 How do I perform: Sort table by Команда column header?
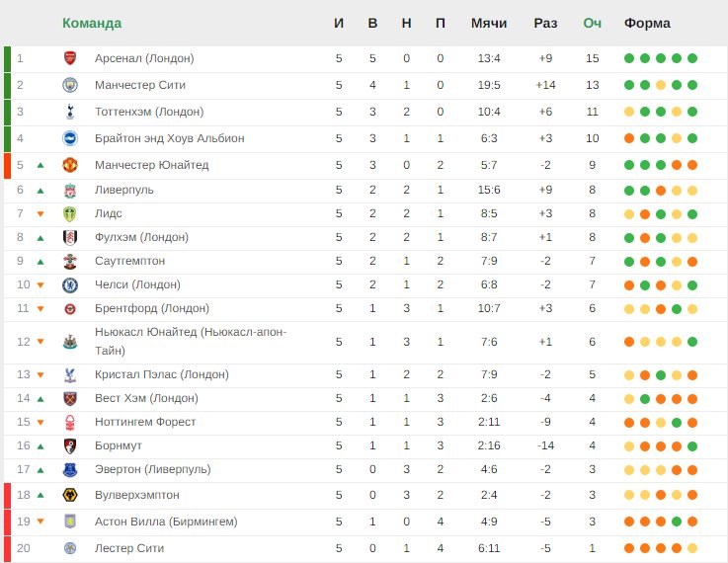(x=92, y=23)
